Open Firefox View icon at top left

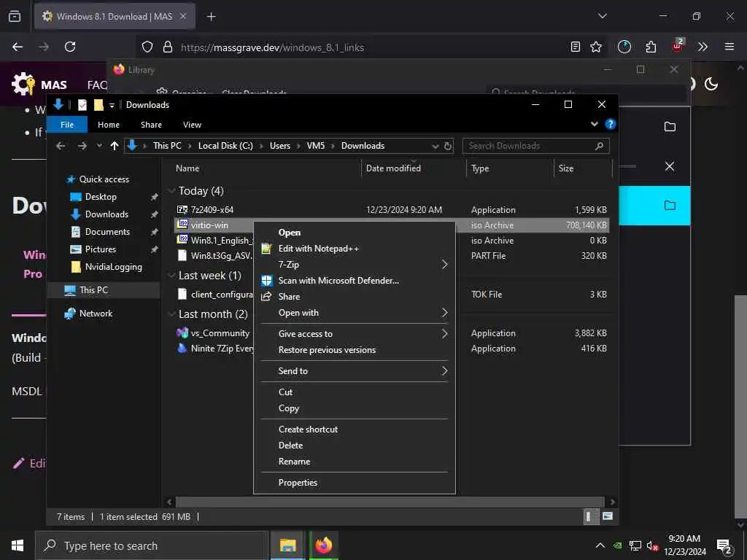[x=15, y=16]
